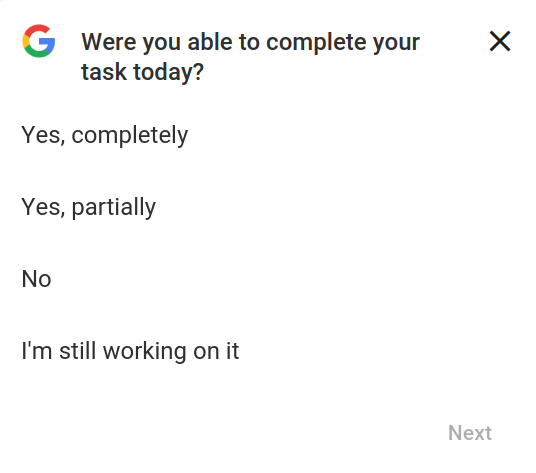Screen dimensions: 536x473
Task: Tap the multicolor Google icon beside the question
Action: coord(39,41)
